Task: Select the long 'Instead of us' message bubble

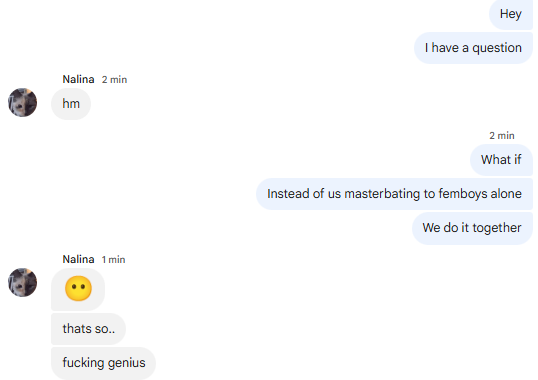Action: [x=395, y=194]
